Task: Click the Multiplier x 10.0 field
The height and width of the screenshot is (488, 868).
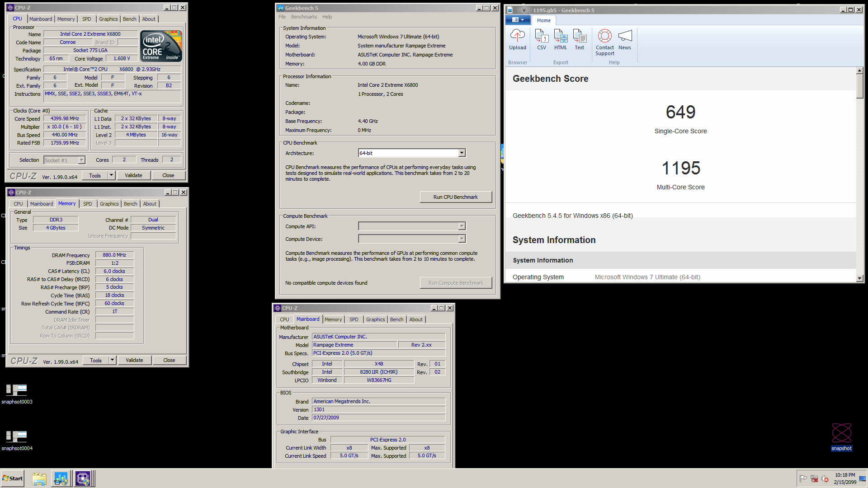Action: 65,127
